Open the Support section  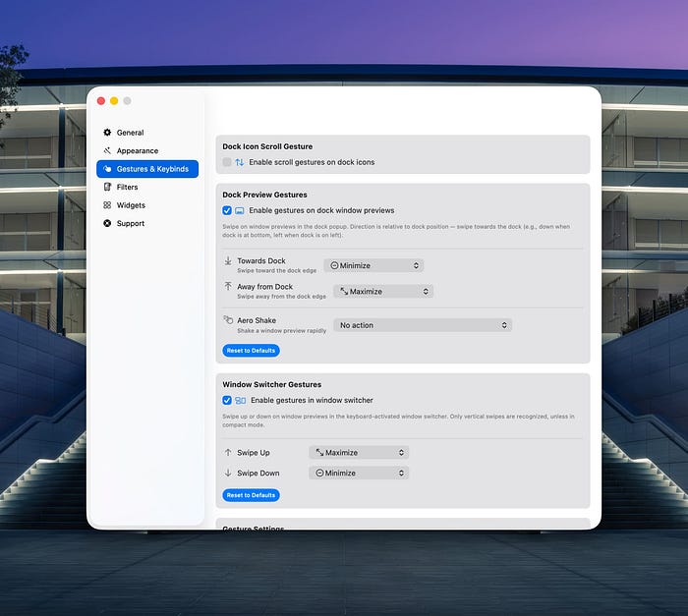click(x=147, y=223)
